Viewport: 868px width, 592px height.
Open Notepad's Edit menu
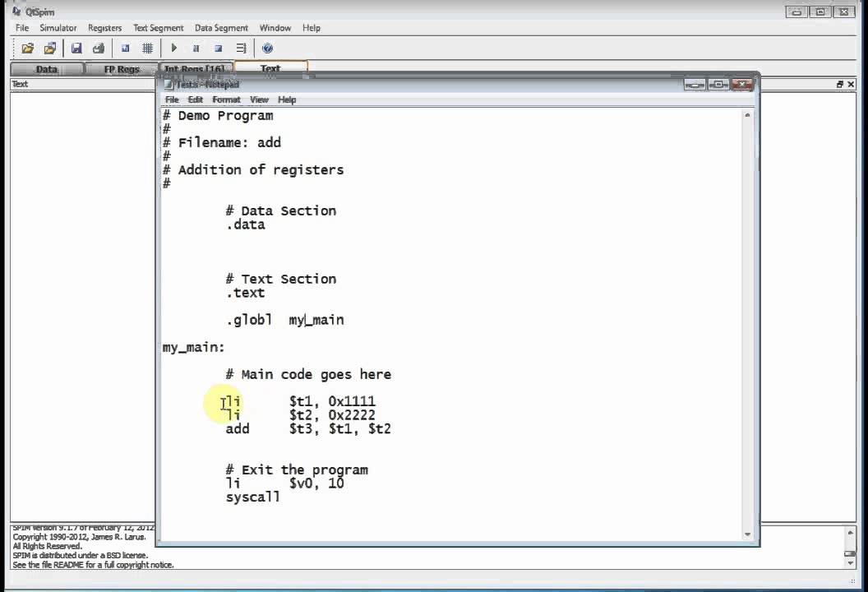tap(196, 99)
